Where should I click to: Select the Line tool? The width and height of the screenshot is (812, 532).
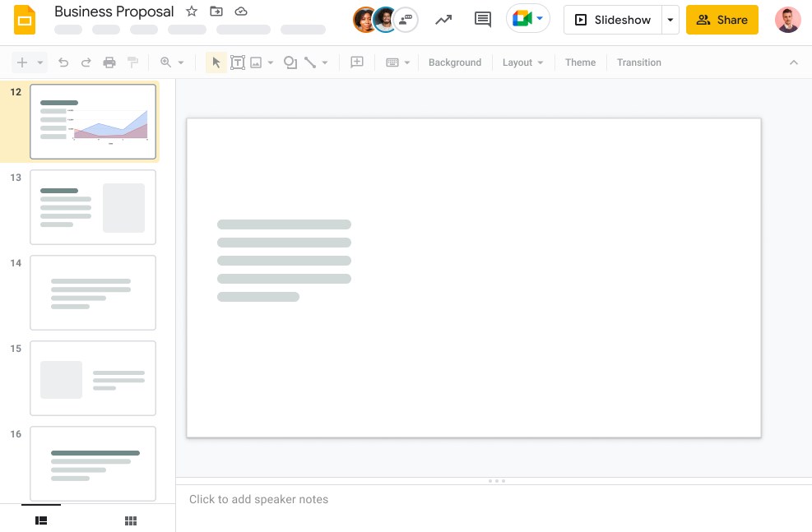pyautogui.click(x=310, y=62)
